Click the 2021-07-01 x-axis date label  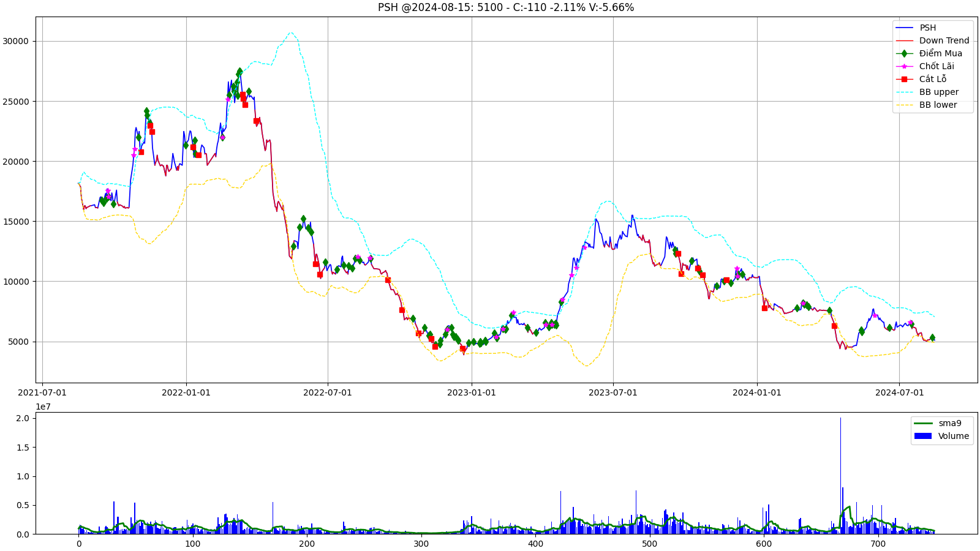(42, 392)
